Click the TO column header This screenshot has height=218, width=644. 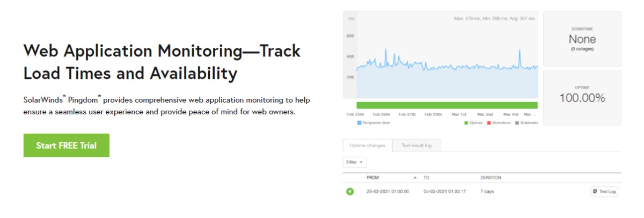point(426,177)
